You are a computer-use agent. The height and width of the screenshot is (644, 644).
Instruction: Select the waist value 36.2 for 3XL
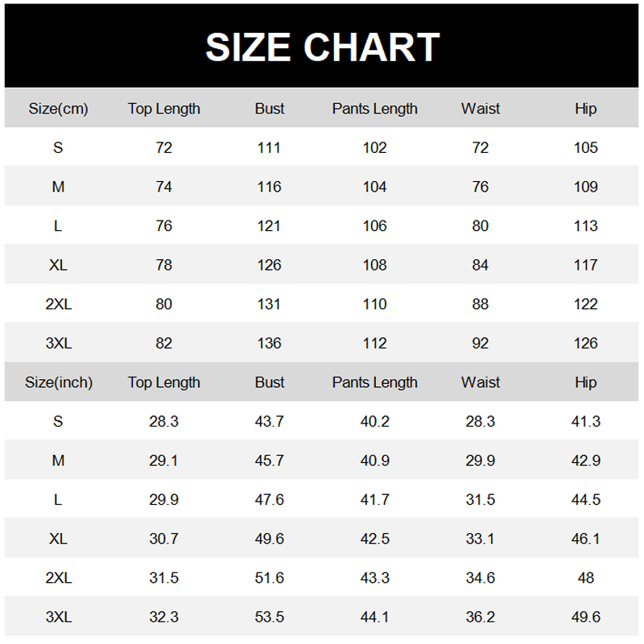coord(481,617)
